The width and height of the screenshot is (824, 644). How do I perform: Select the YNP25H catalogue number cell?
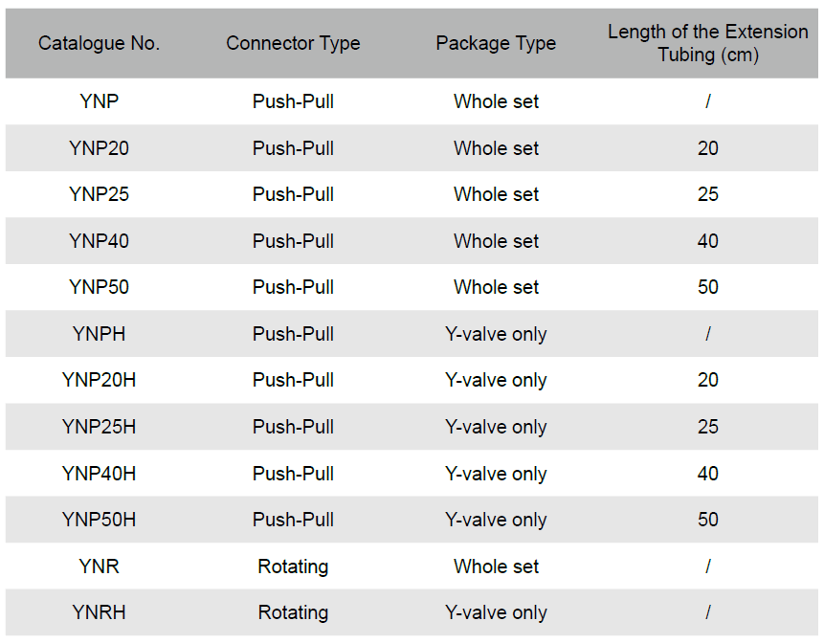(x=99, y=427)
